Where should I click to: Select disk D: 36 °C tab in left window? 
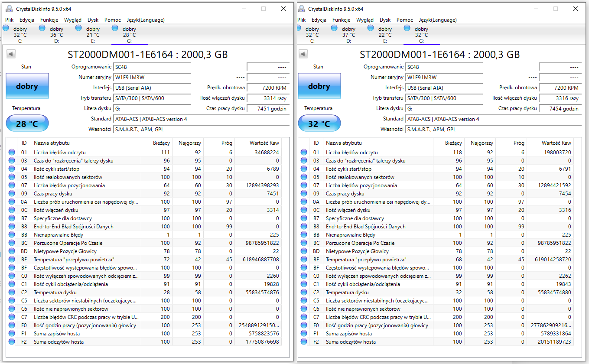point(56,35)
